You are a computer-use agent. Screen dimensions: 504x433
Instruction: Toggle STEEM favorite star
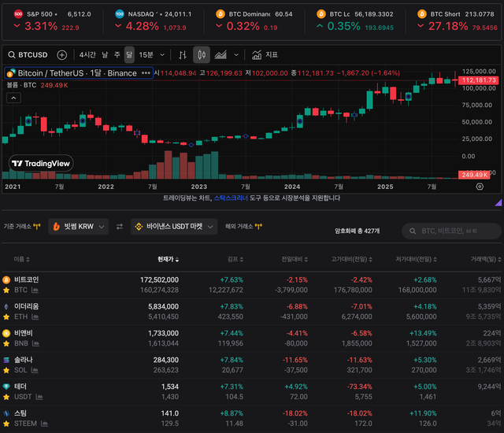tap(6, 424)
